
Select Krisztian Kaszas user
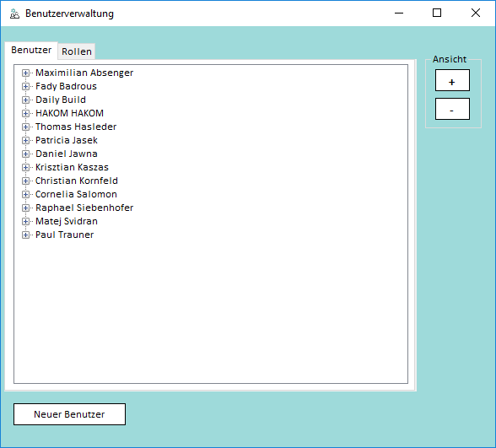73,167
